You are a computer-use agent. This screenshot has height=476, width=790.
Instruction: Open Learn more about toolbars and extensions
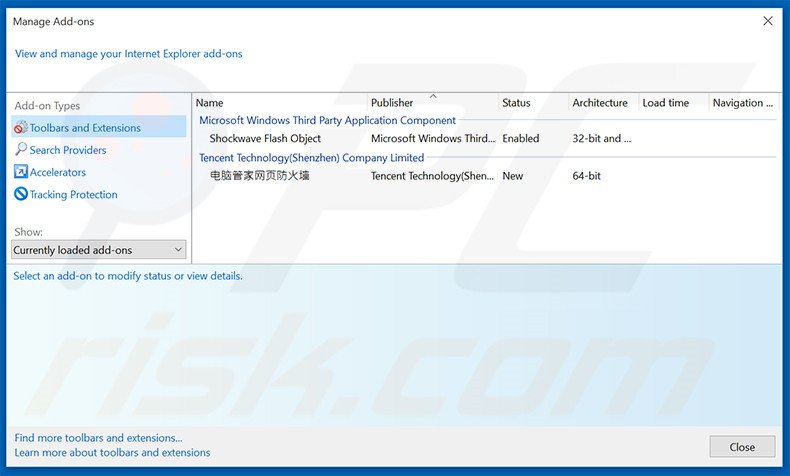[112, 452]
